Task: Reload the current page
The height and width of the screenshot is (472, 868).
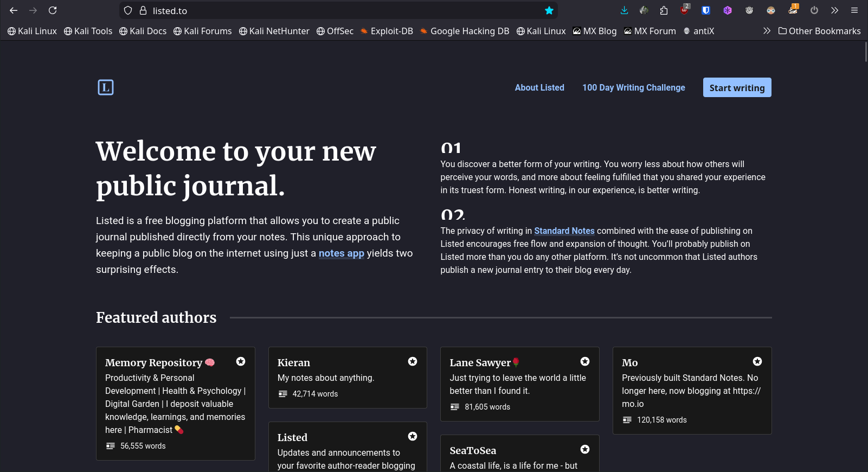Action: [53, 10]
